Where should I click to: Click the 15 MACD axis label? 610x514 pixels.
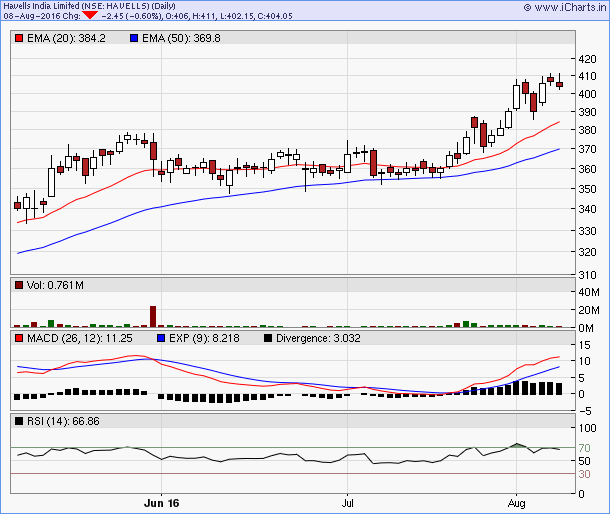[x=585, y=345]
